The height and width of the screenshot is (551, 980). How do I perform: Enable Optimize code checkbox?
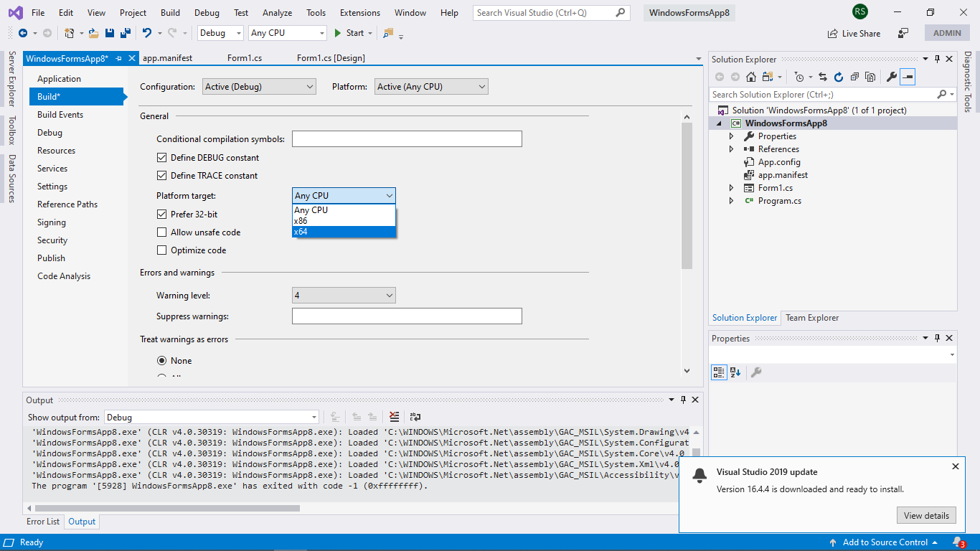[161, 250]
